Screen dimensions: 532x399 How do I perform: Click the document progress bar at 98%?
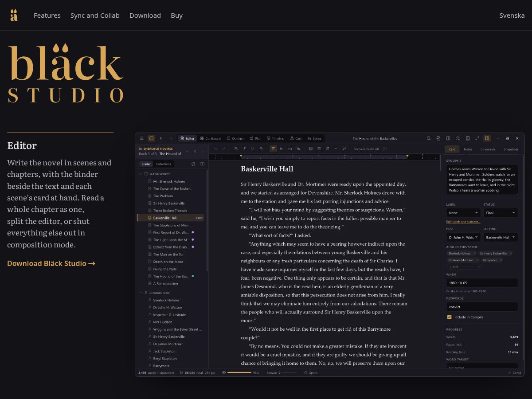[x=239, y=373]
